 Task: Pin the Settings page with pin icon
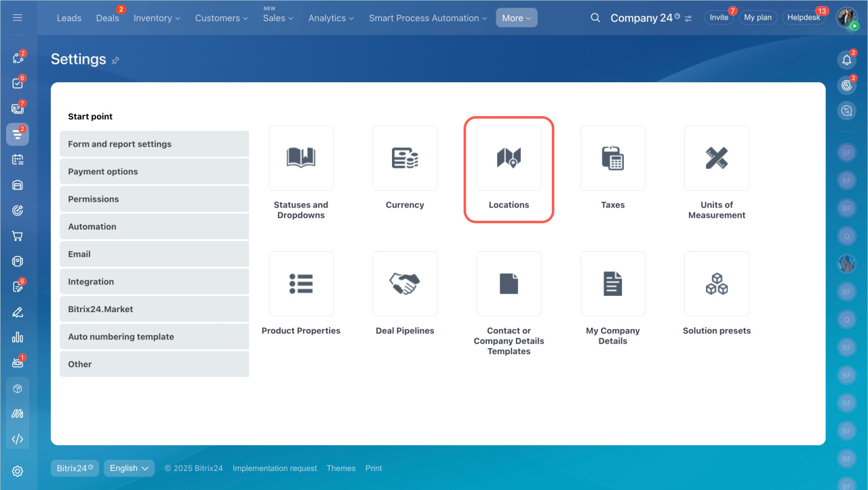pos(115,60)
